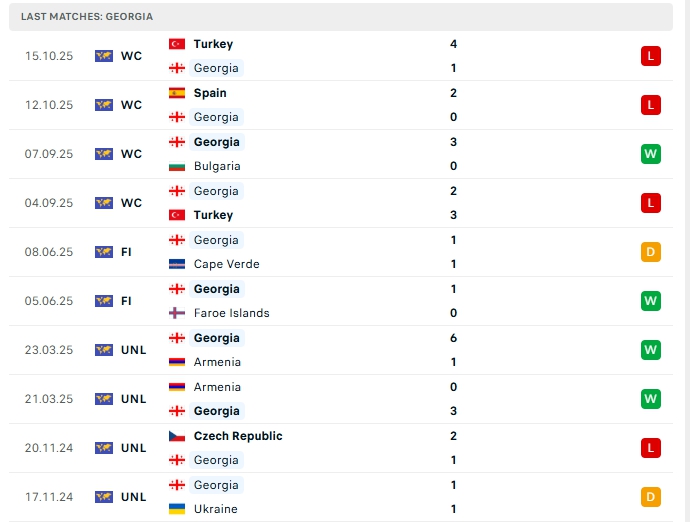The width and height of the screenshot is (690, 522).
Task: Open the 04.09.25 Georgia vs Turkey match row
Action: (x=340, y=203)
